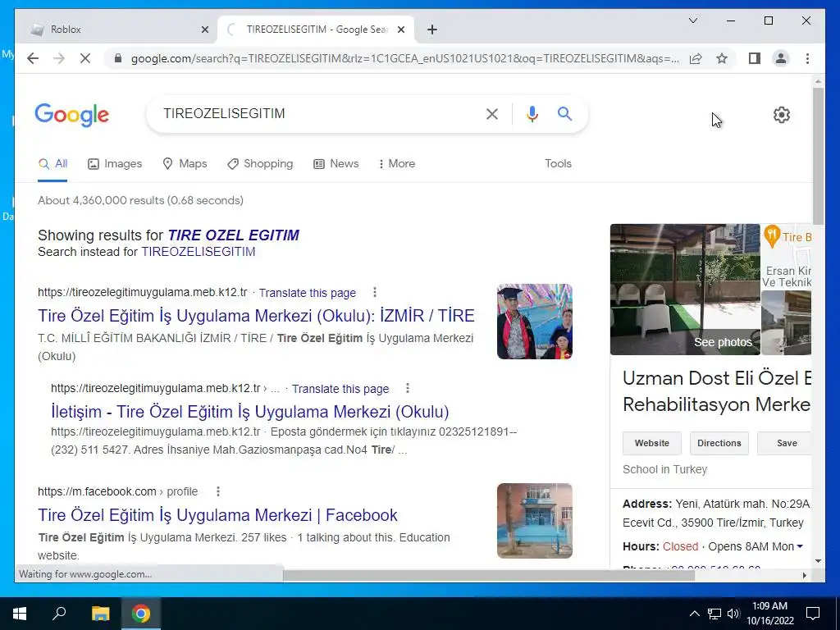
Task: Open Chrome side panel
Action: (x=755, y=58)
